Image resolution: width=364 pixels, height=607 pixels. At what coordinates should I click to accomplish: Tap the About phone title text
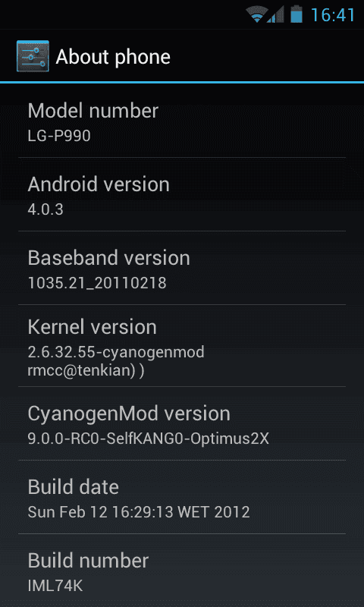[113, 57]
